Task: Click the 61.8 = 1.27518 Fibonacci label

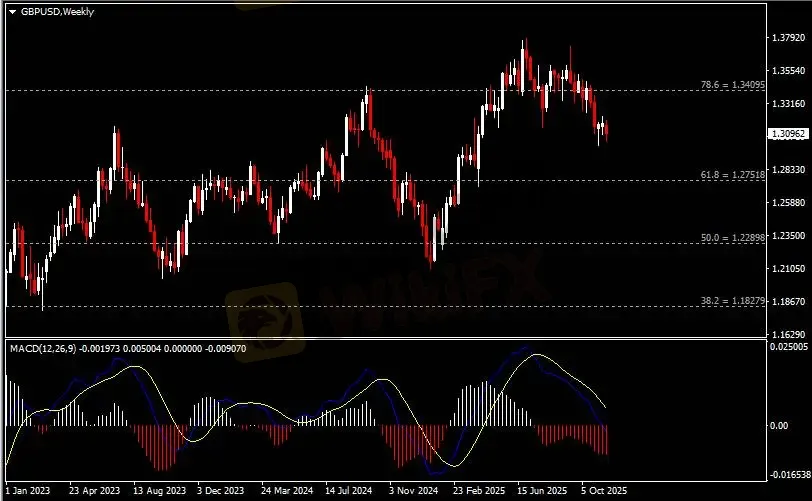Action: [x=733, y=175]
